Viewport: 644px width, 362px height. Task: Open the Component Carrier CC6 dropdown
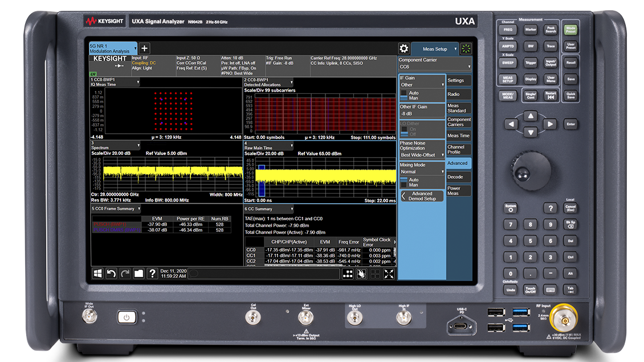point(434,67)
